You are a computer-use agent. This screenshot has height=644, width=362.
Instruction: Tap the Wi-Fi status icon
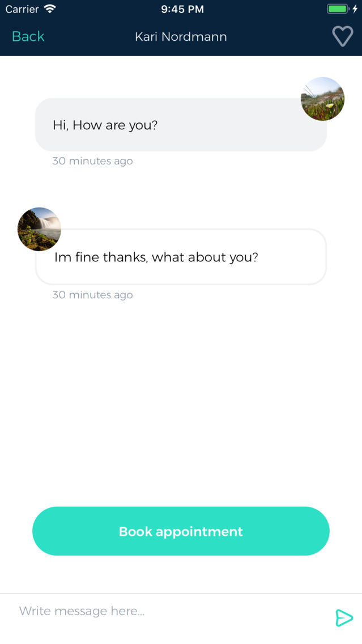pos(50,9)
